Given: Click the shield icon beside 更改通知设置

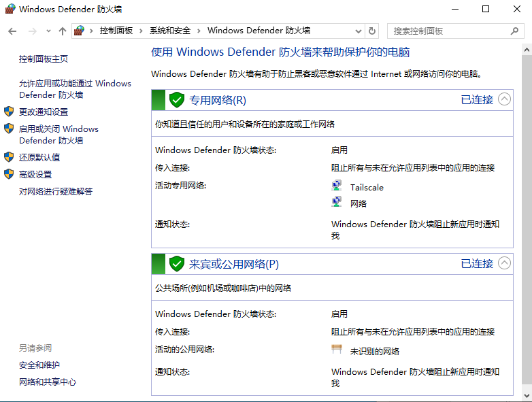Looking at the screenshot, I should point(9,112).
